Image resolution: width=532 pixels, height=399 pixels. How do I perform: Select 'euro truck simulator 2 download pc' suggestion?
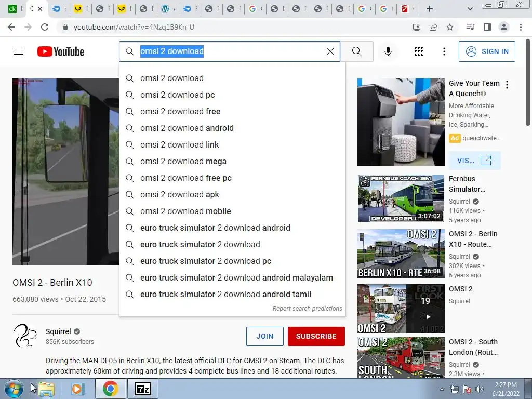[x=232, y=261]
